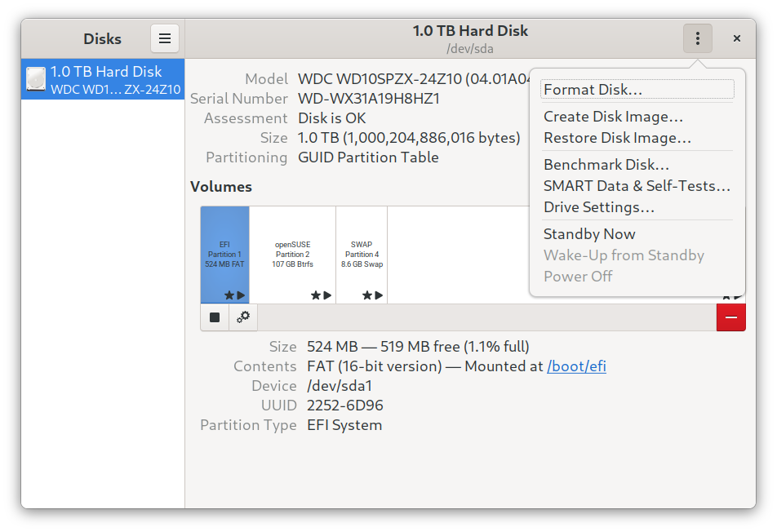The height and width of the screenshot is (532, 777).
Task: Select Restore Disk Image… option
Action: [617, 138]
